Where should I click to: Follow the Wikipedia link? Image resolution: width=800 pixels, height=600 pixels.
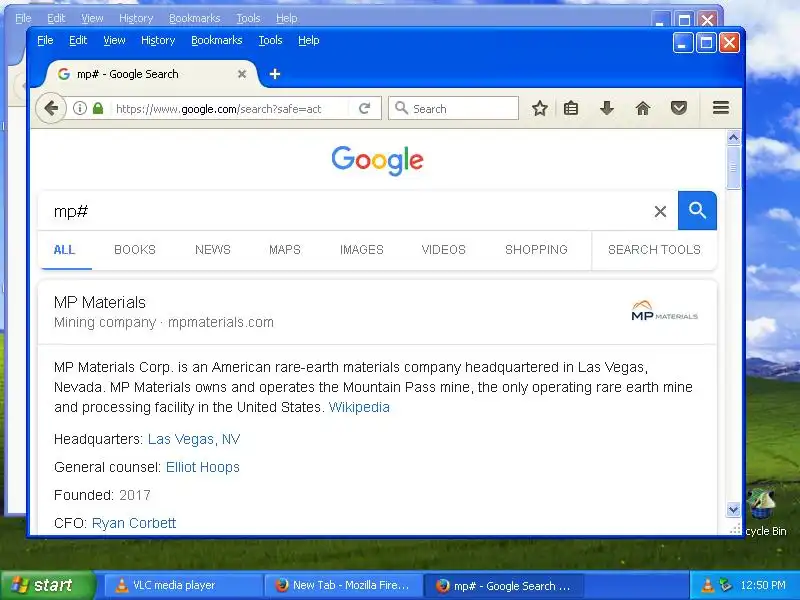[x=359, y=407]
